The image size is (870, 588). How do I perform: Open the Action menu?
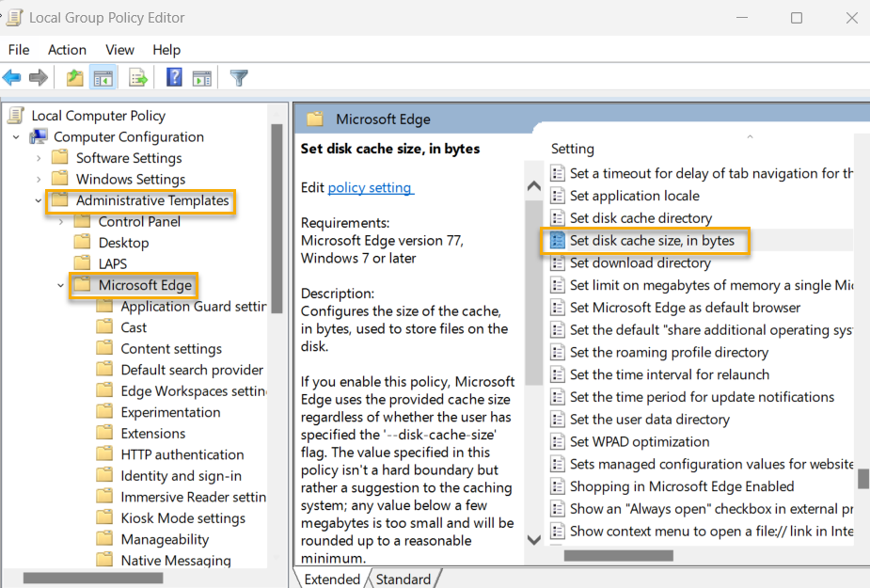click(x=67, y=49)
